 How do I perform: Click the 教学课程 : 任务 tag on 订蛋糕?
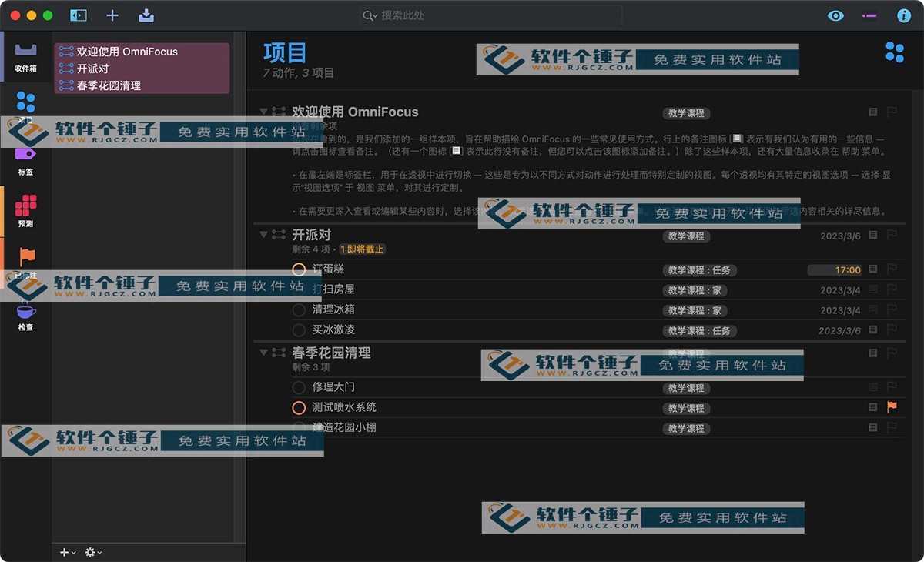tap(699, 270)
